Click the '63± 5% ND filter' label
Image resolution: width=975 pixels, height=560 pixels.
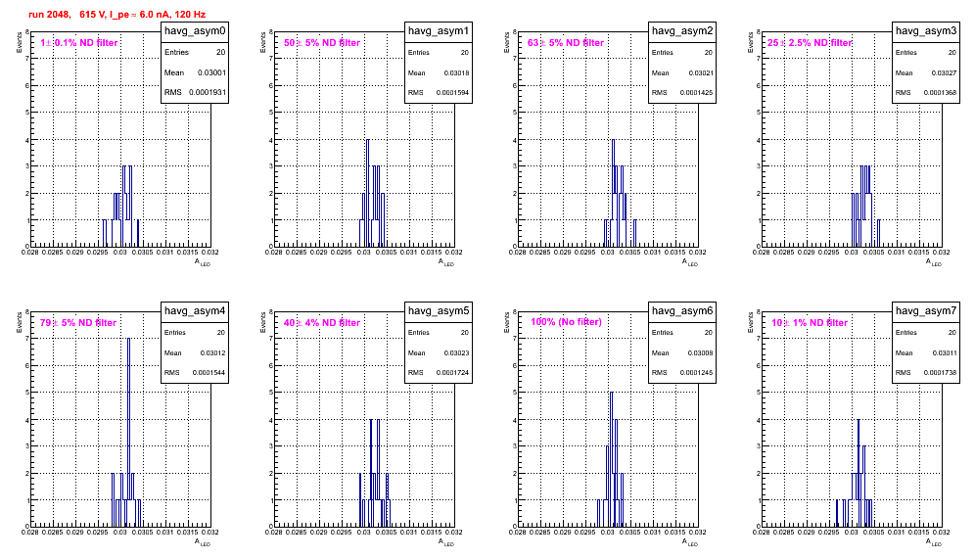coord(566,43)
